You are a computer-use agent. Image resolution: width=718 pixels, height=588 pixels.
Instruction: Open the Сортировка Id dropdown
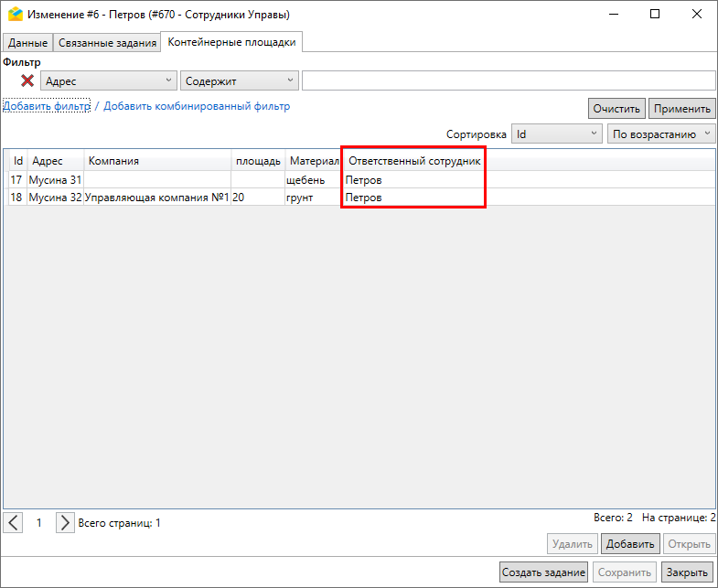(555, 134)
